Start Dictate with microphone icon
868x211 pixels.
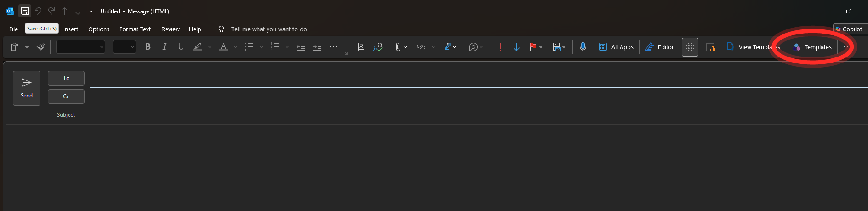(x=583, y=47)
